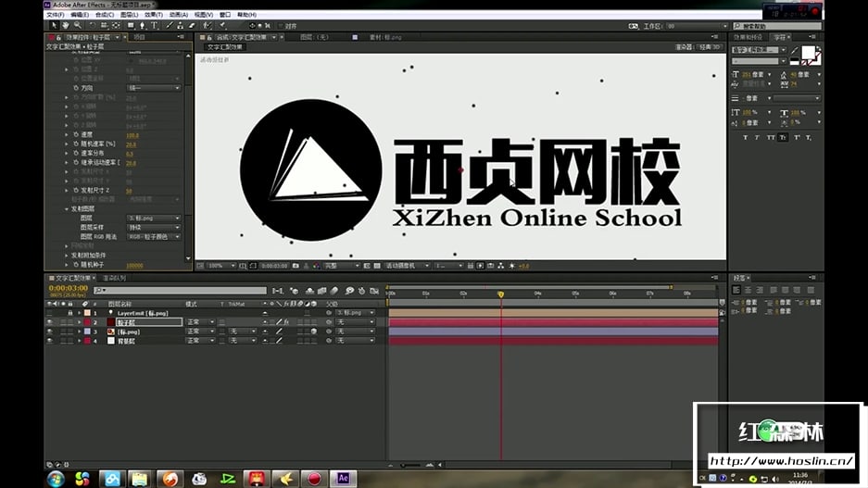Toggle 3D layer switch for [标.png] layer
Image resolution: width=868 pixels, height=488 pixels.
(314, 332)
